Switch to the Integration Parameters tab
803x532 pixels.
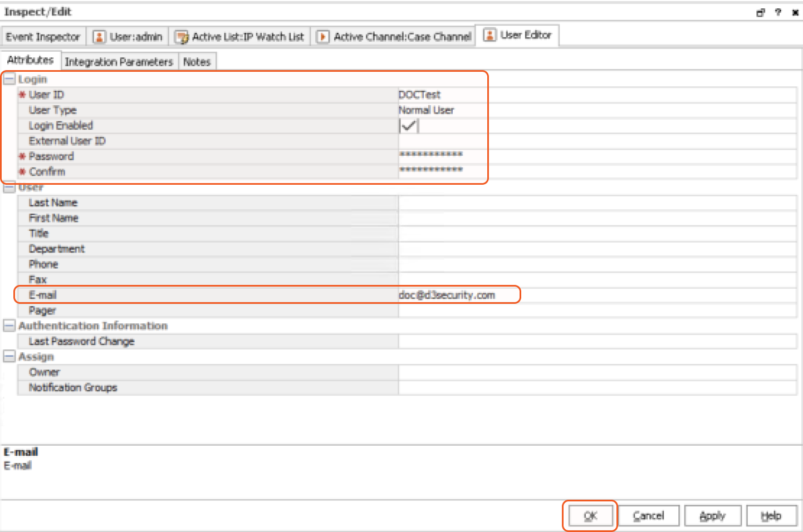(119, 62)
